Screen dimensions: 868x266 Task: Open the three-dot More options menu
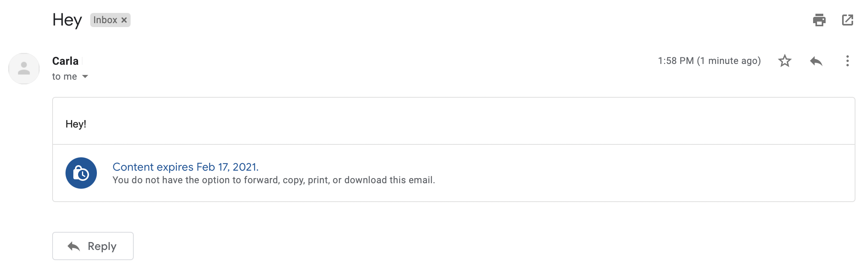(848, 61)
